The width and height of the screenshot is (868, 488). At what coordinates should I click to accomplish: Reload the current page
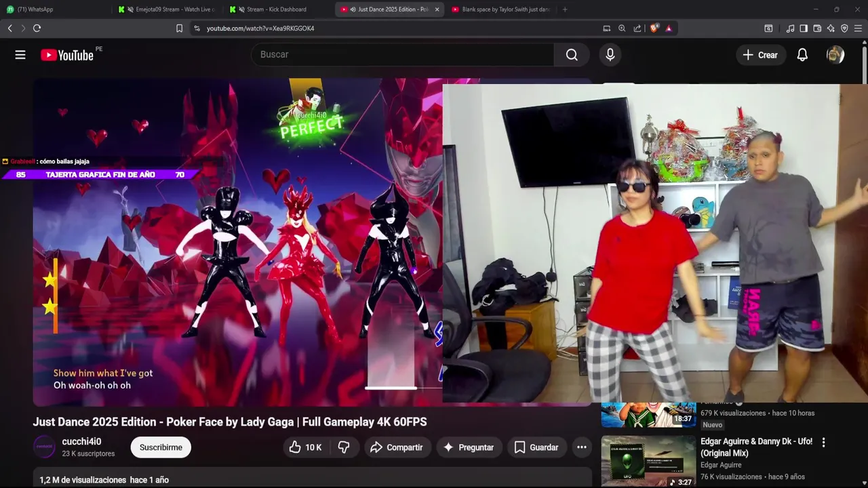pos(37,28)
